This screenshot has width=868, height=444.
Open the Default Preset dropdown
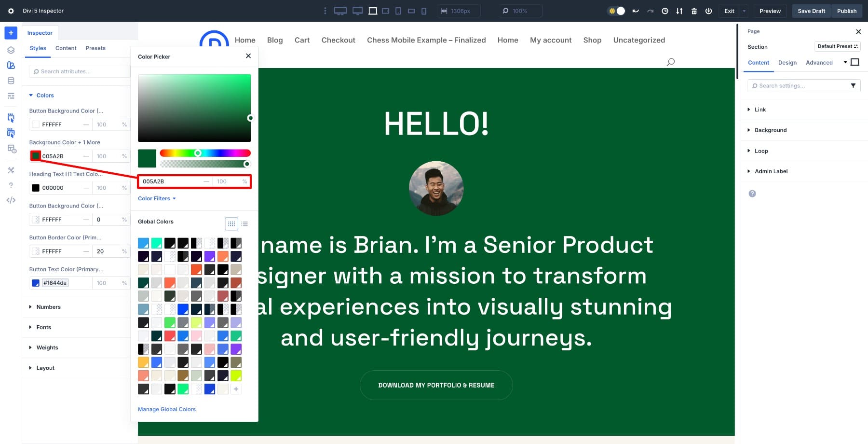click(837, 46)
